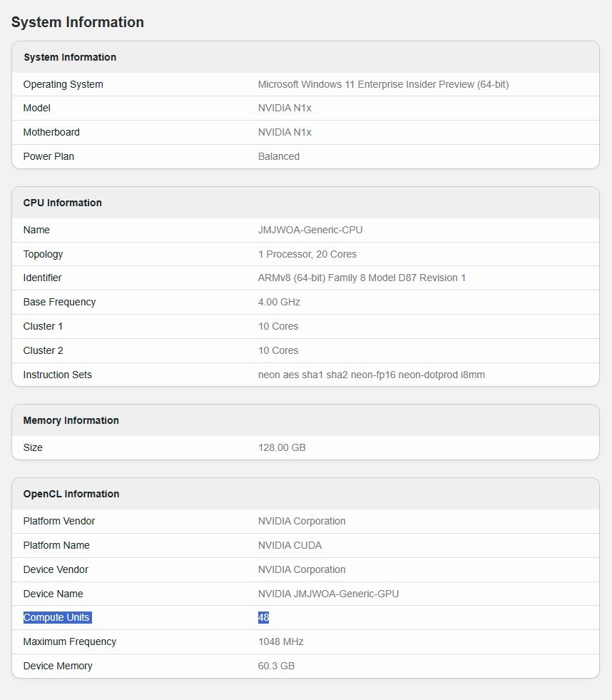Screen dimensions: 612x700
Task: Select the Motherboard value 'NVIDIA N1x'
Action: coord(285,132)
